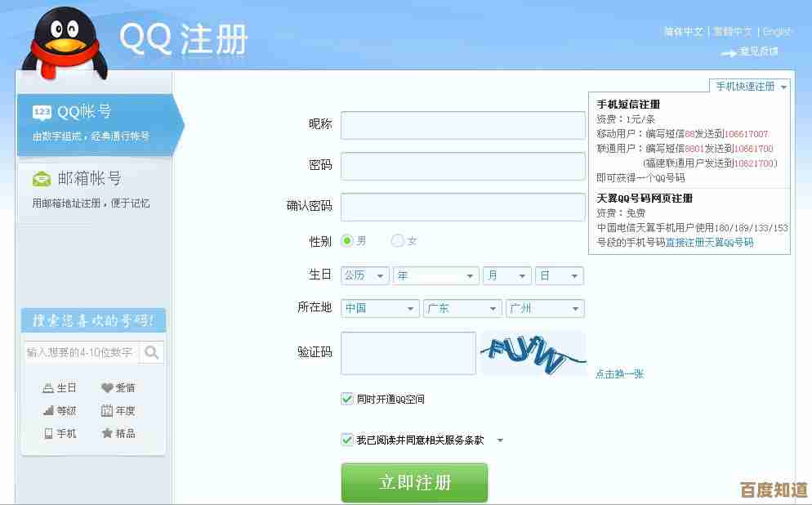Click the 爱情 heart icon
The height and width of the screenshot is (505, 812).
click(106, 388)
